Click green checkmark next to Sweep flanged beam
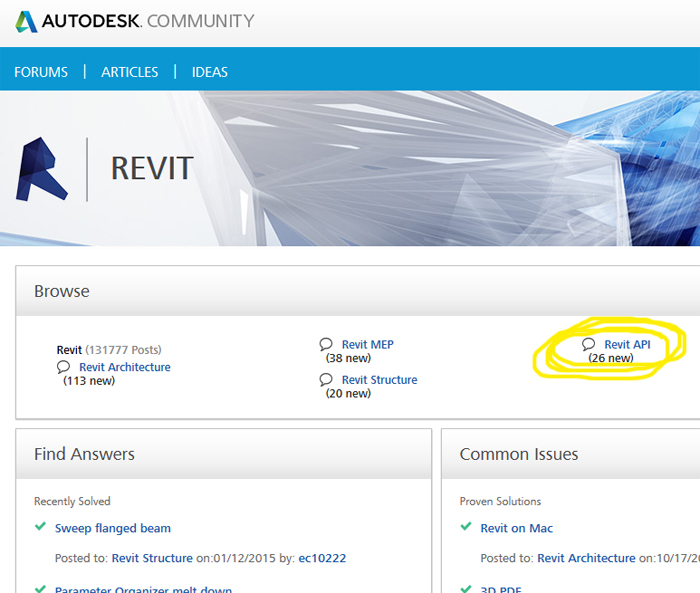 (x=40, y=526)
